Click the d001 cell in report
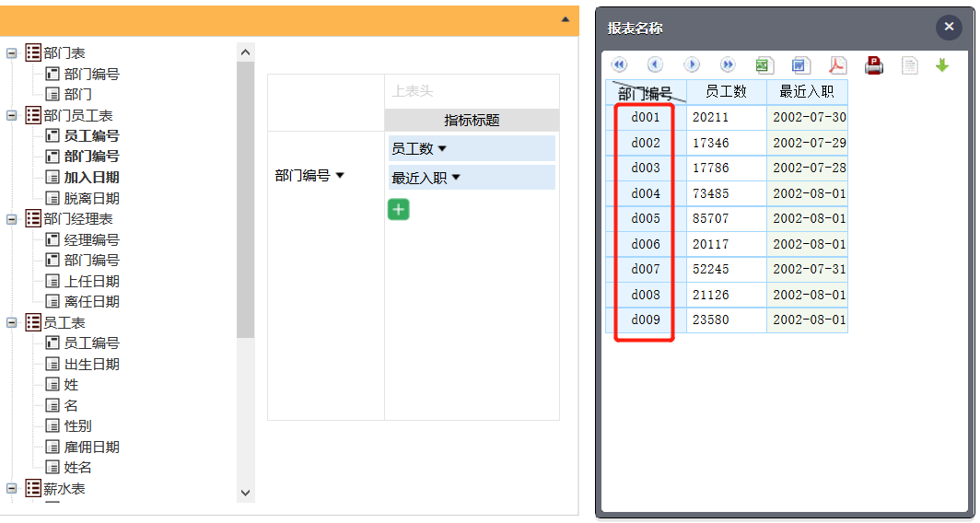Viewport: 980px width, 523px height. (646, 118)
